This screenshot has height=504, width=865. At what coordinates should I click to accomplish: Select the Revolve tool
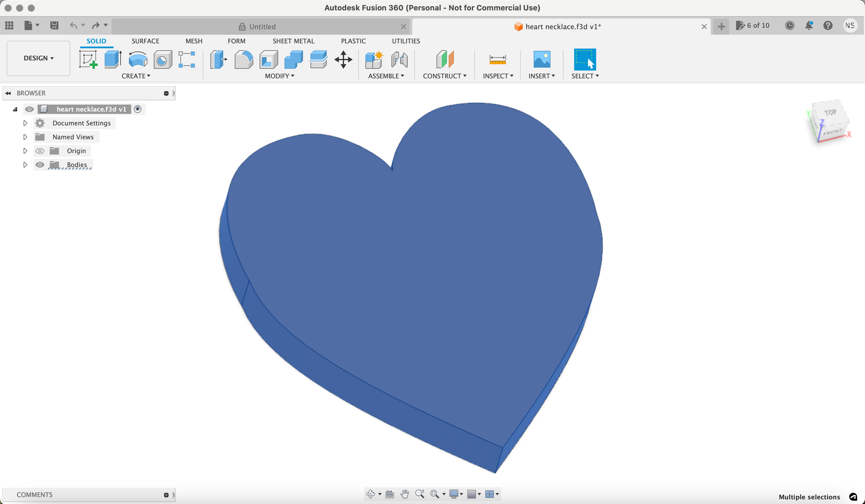click(137, 59)
